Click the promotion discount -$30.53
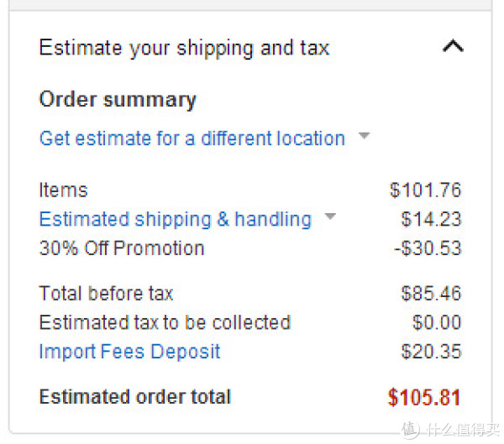This screenshot has height=444, width=504. [428, 248]
